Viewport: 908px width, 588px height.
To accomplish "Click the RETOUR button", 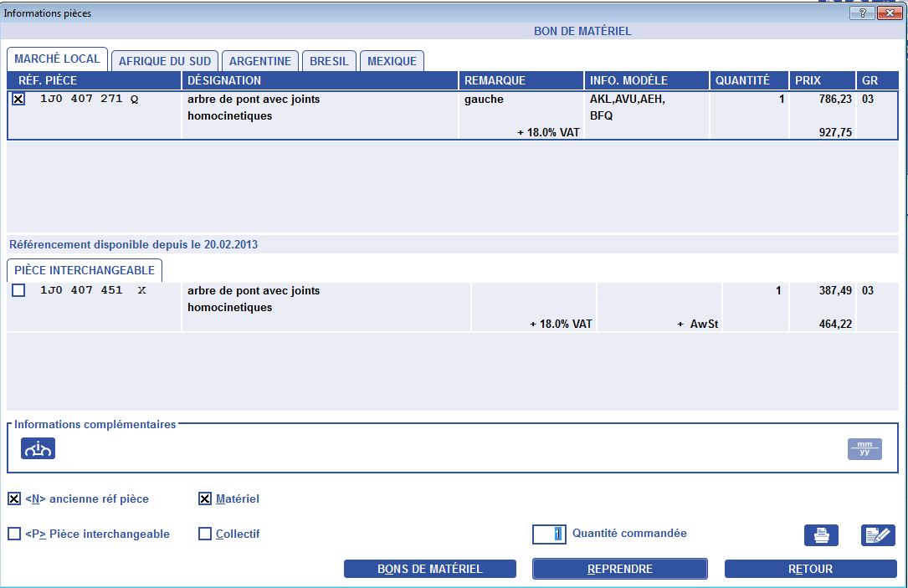I will (810, 569).
